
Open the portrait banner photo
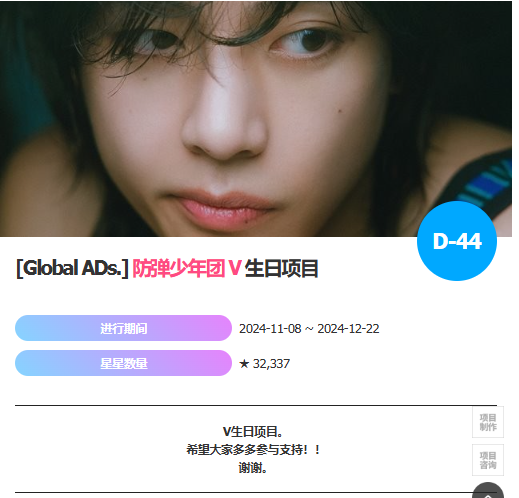[x=256, y=119]
